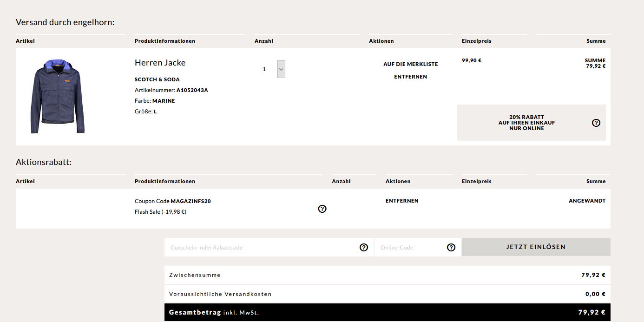Click the navy jacket product thumbnail
The height and width of the screenshot is (322, 644).
(x=57, y=97)
